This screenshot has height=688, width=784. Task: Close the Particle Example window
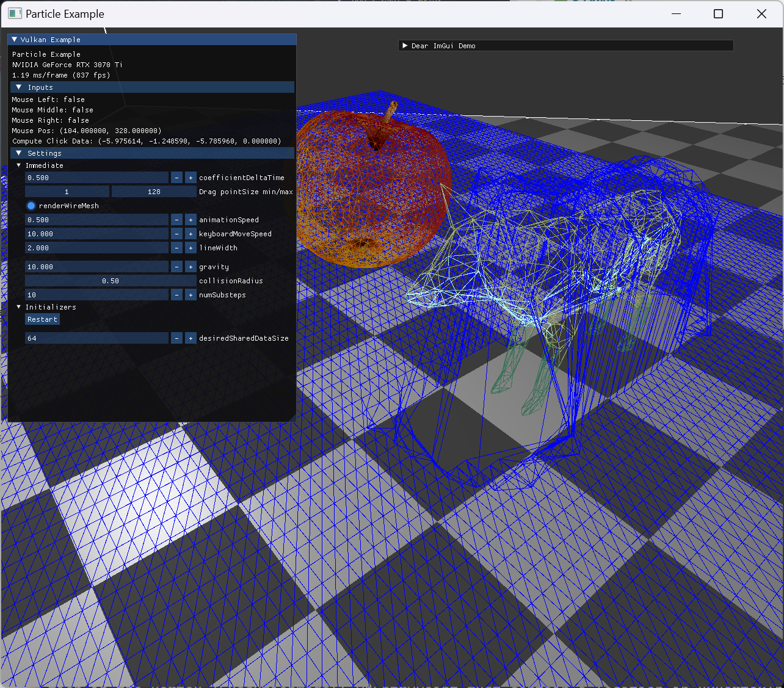(x=761, y=13)
